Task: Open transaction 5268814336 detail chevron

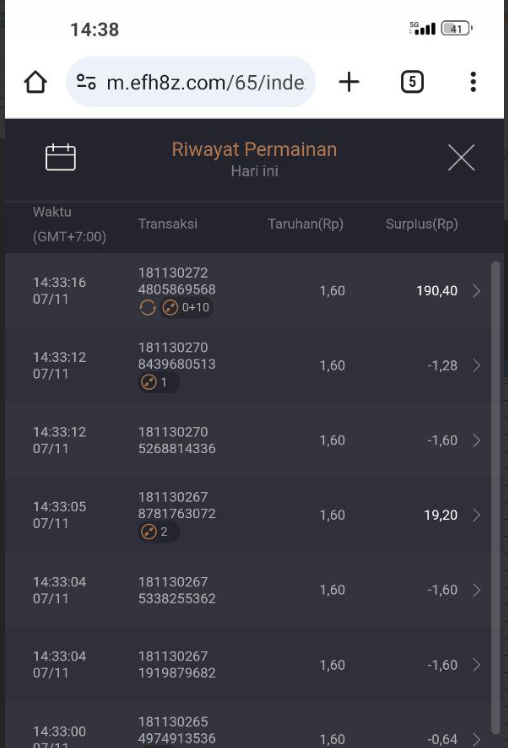Action: [x=477, y=440]
